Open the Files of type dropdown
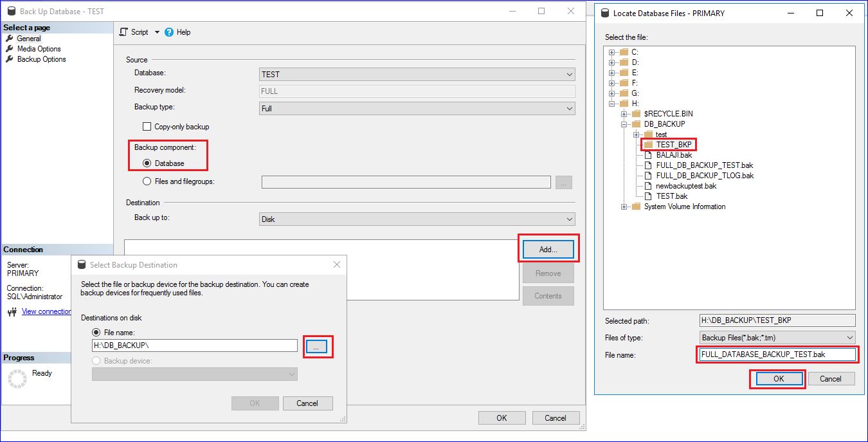Screen dimensions: 868x442 [x=777, y=338]
